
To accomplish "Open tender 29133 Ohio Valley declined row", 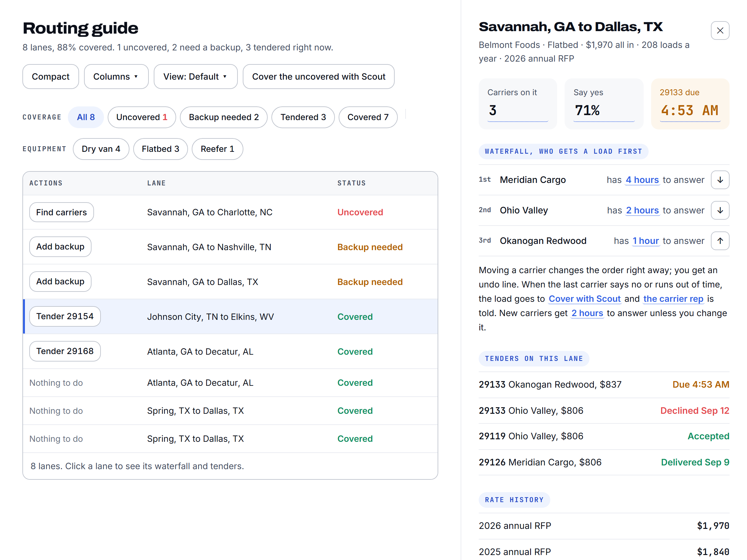I will 604,410.
